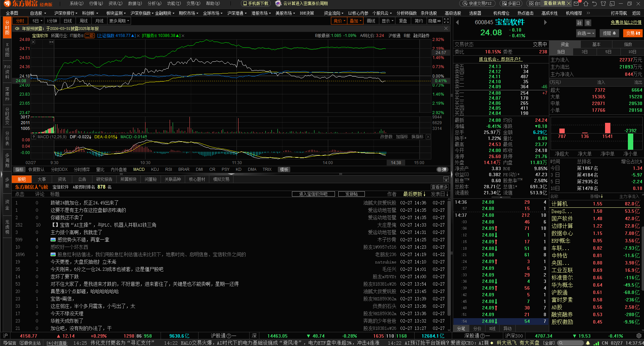
Task: Open the skin theme shirt icon
Action: coord(603,4)
